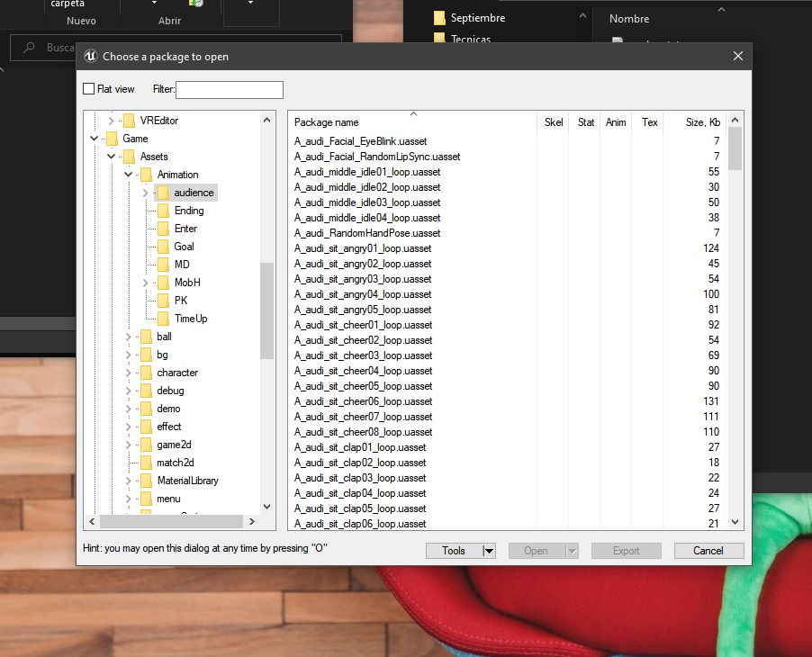Click the package list vertical scrollbar thumb
Image resolution: width=812 pixels, height=657 pixels.
click(x=735, y=148)
